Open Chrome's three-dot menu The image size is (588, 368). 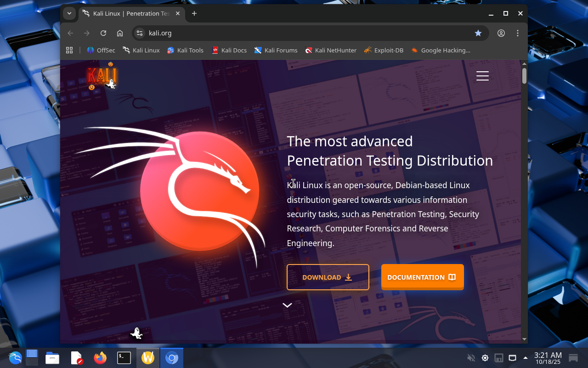tap(518, 33)
